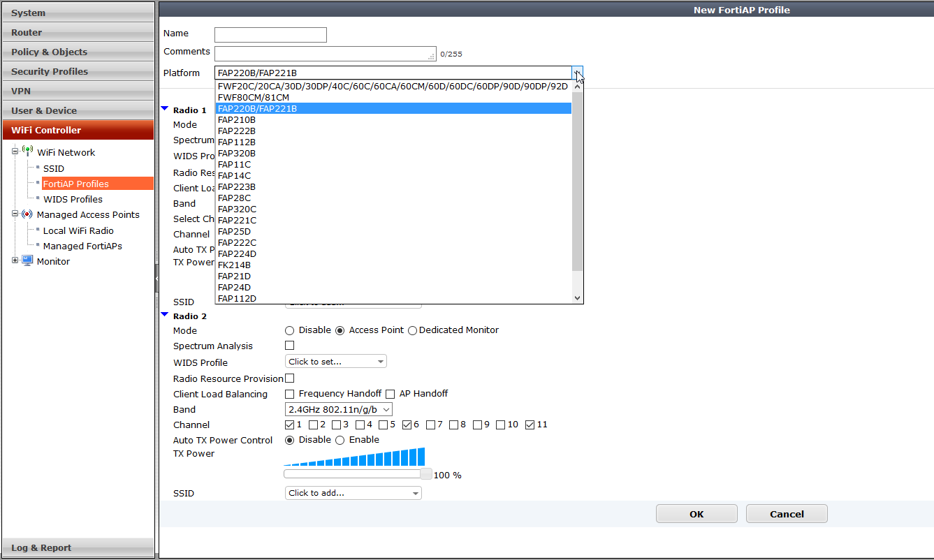The image size is (934, 560).
Task: Expand the Monitor tree node
Action: [15, 261]
